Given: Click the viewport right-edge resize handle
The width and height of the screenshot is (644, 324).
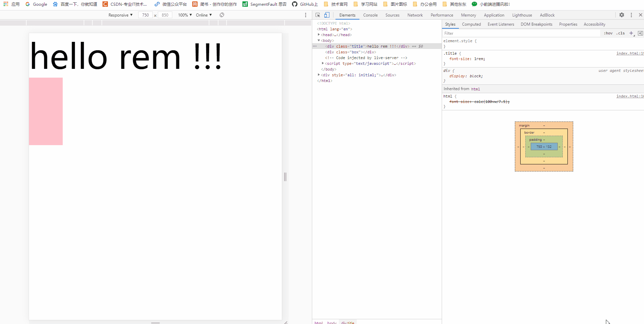Looking at the screenshot, I should click(285, 177).
